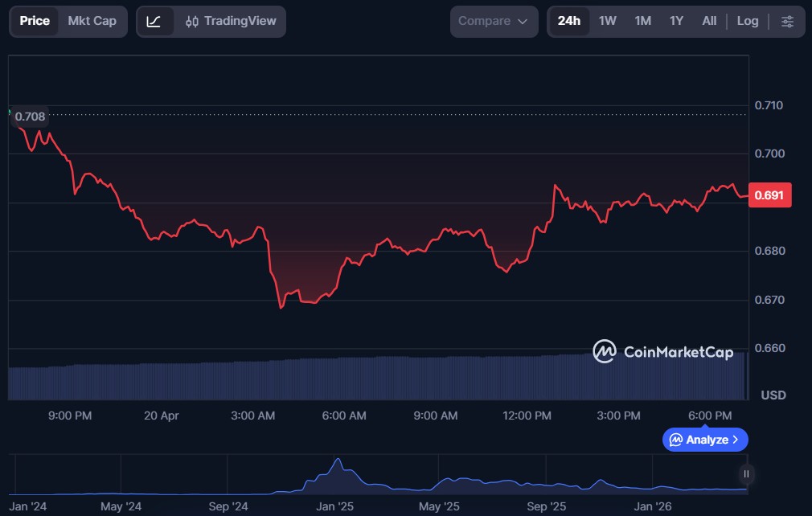Click the 12:00 PM time axis label

pyautogui.click(x=527, y=416)
